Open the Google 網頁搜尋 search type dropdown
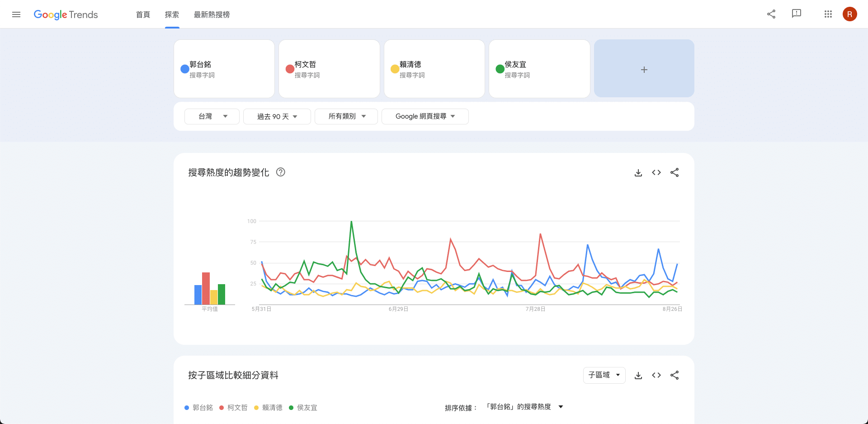The height and width of the screenshot is (424, 868). pyautogui.click(x=425, y=116)
